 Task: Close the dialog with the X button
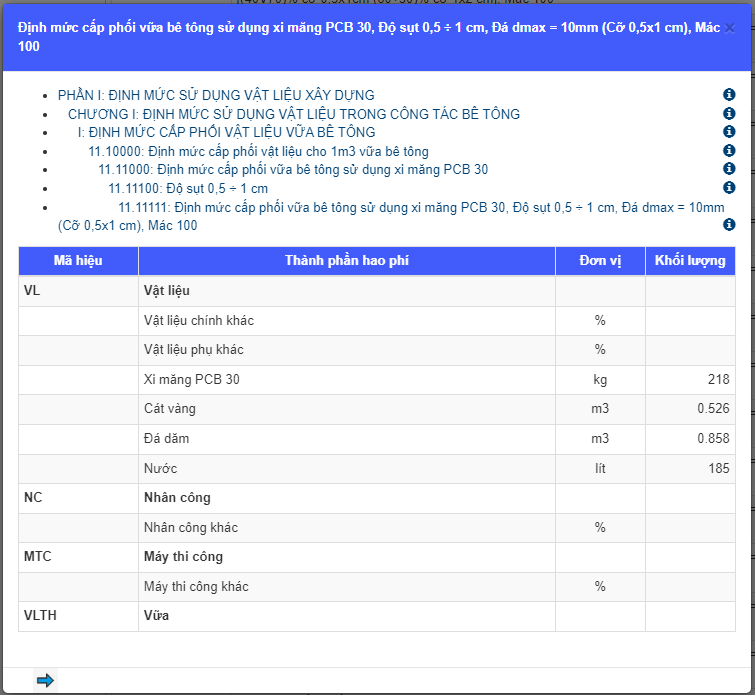click(x=729, y=28)
